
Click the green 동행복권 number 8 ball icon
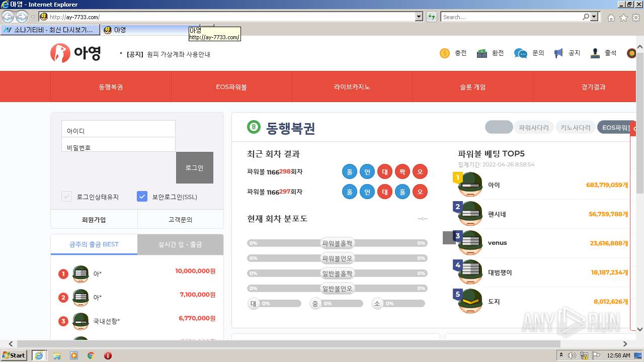tap(254, 127)
